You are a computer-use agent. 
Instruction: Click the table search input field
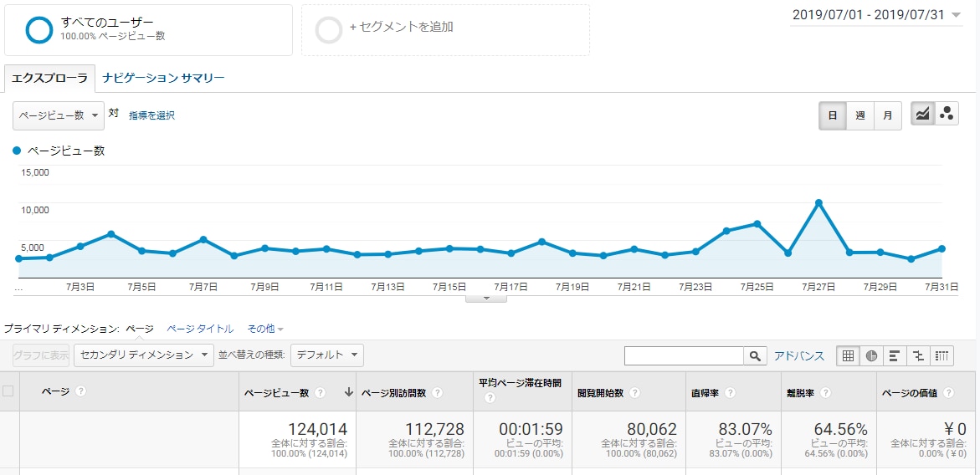point(684,355)
